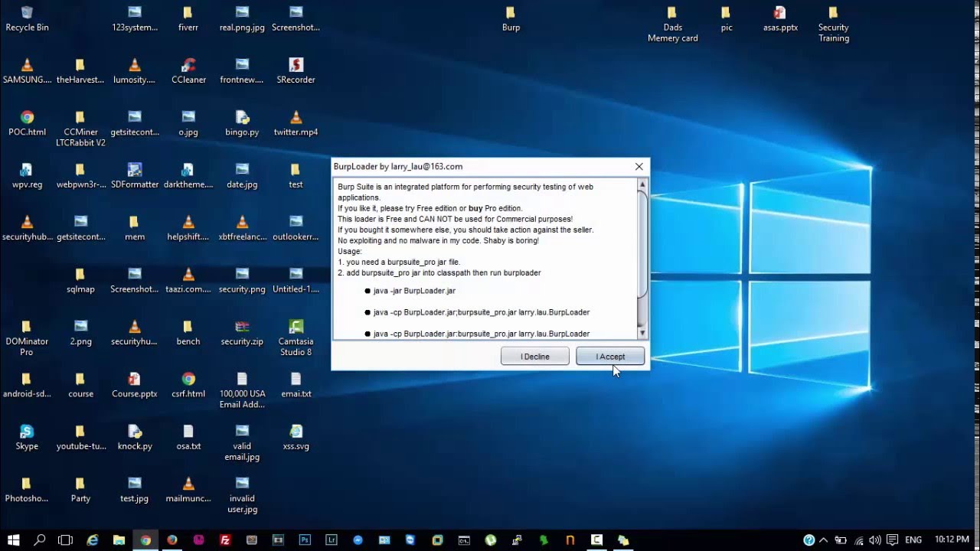Viewport: 980px width, 551px height.
Task: Click I Decline in the BurpLoader dialog
Action: (535, 357)
